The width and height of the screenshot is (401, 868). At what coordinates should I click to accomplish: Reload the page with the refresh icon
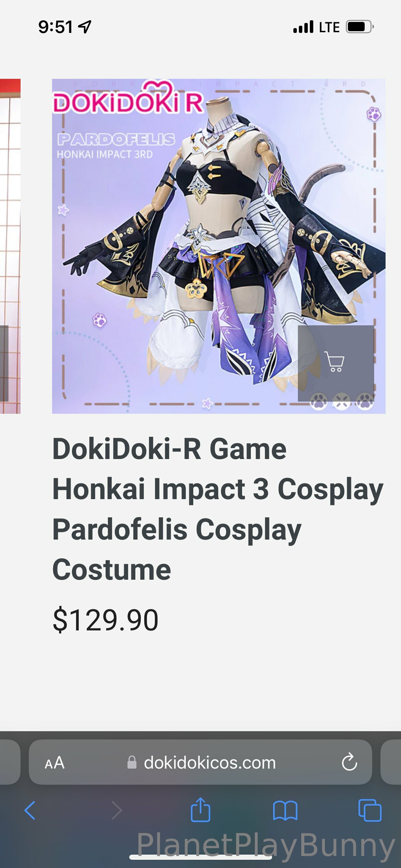click(x=349, y=762)
